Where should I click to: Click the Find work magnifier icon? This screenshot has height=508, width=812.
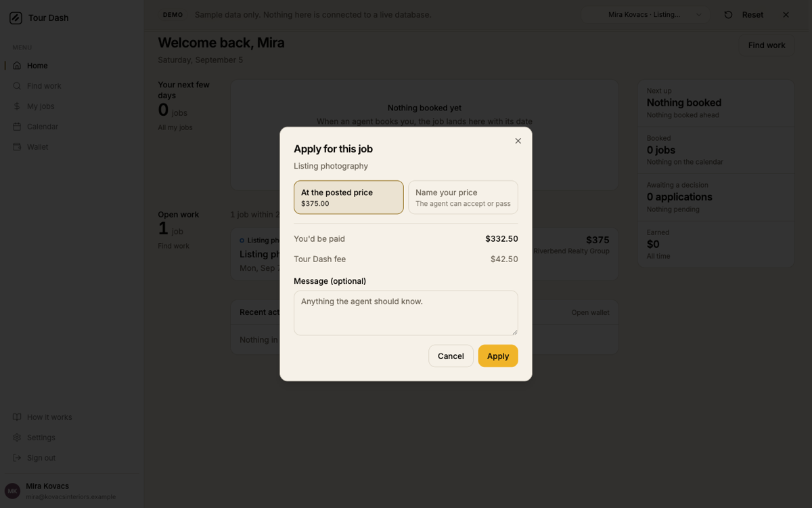(x=17, y=86)
